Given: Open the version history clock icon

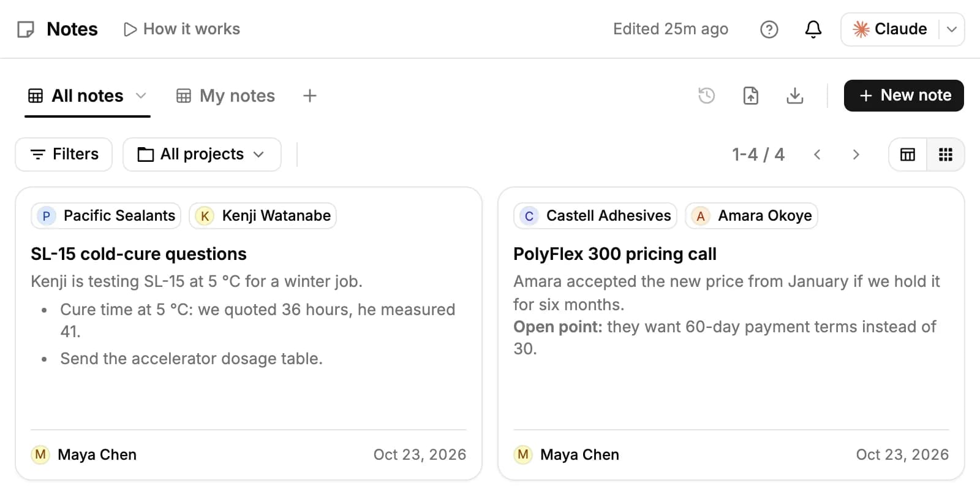Looking at the screenshot, I should [x=706, y=96].
